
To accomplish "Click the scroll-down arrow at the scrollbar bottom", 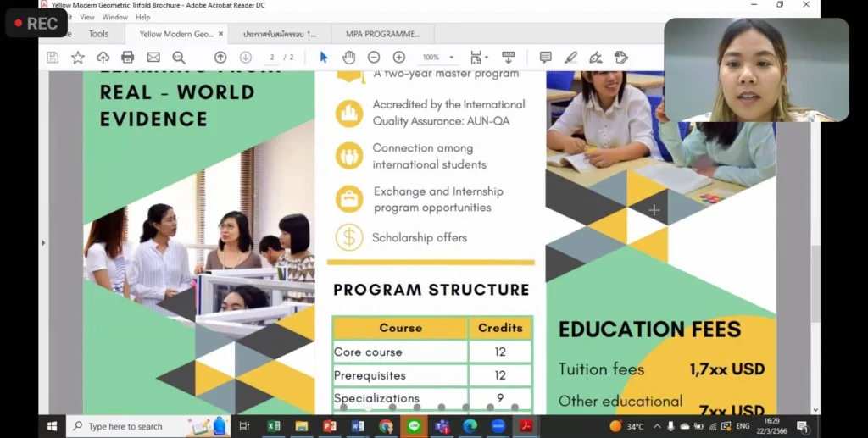I will [815, 410].
